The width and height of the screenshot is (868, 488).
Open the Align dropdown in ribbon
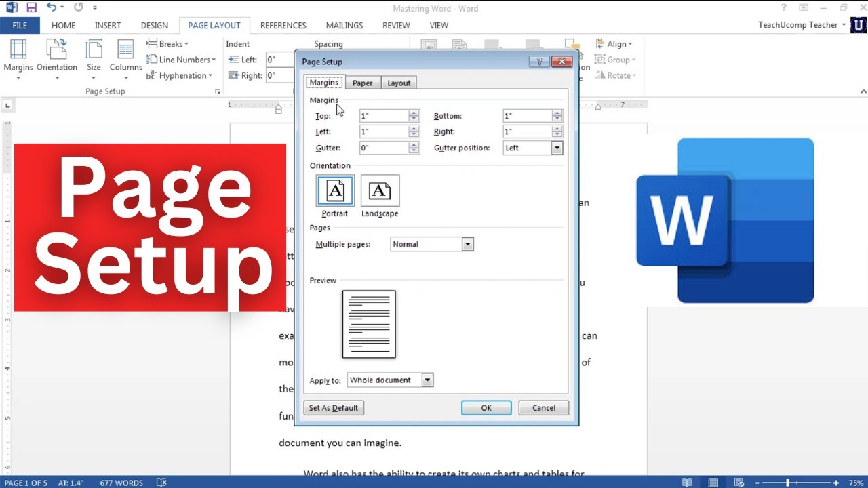tap(614, 44)
